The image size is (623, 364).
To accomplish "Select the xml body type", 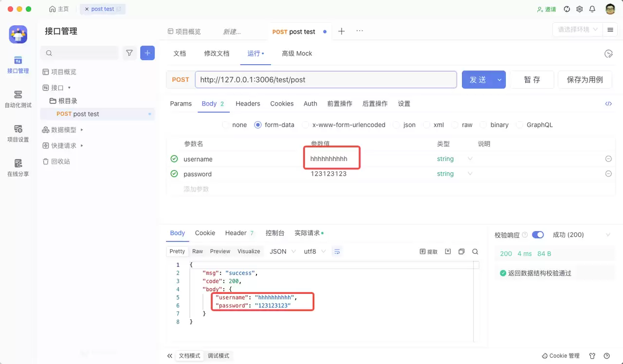I will [434, 125].
